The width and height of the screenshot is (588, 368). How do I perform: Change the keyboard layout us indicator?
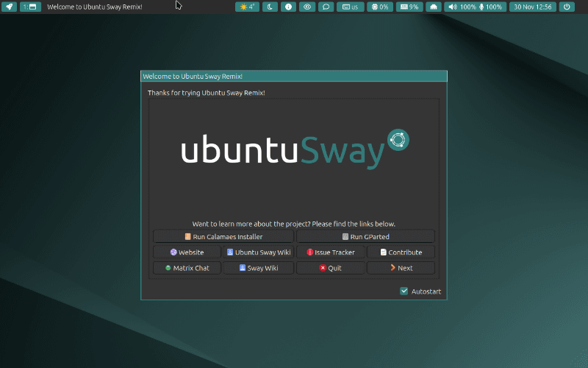pos(351,7)
